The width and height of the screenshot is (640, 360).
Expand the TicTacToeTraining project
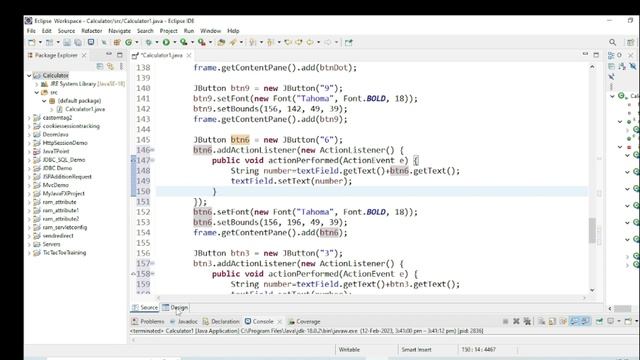[29, 253]
